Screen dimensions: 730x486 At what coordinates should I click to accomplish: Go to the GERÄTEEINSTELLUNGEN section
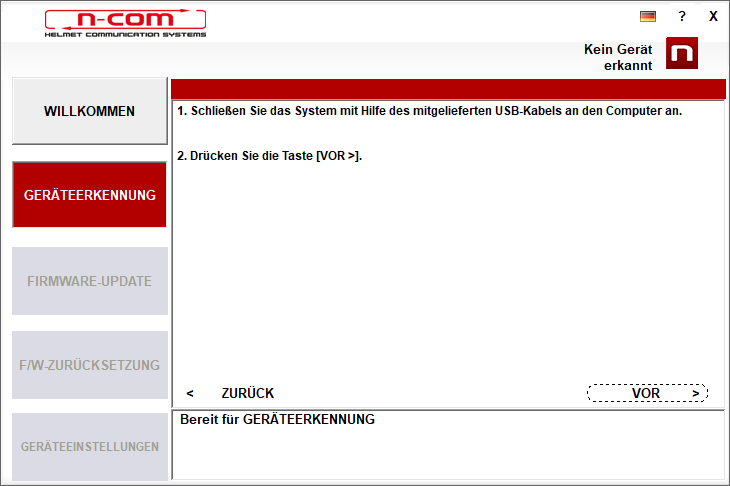(x=90, y=446)
